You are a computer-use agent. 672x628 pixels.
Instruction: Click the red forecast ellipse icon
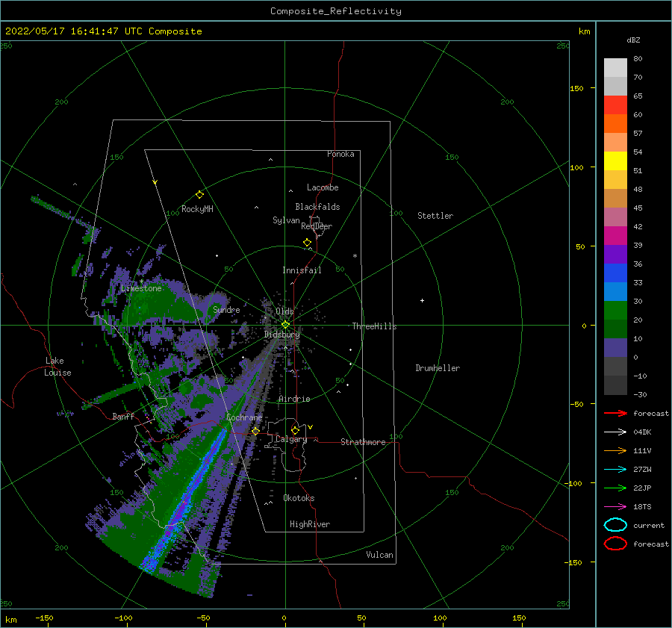[615, 544]
